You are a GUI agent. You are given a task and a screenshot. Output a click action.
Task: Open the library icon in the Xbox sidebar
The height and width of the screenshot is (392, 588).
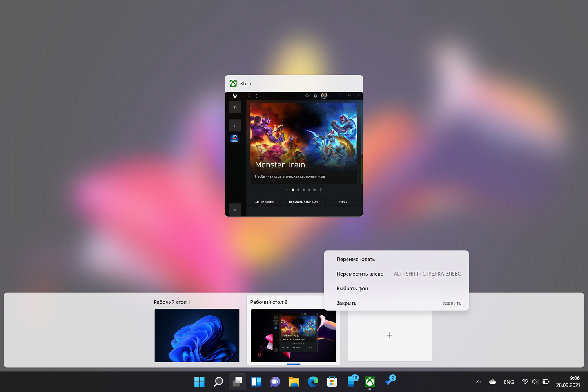coord(235,107)
